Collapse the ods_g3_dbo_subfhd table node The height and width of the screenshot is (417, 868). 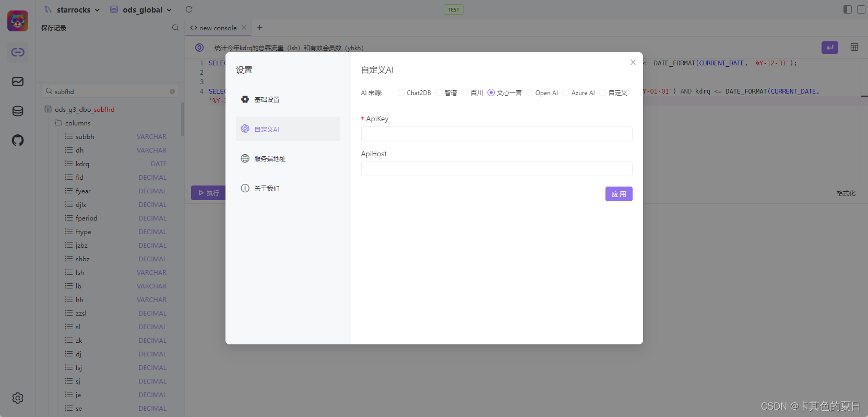click(85, 109)
